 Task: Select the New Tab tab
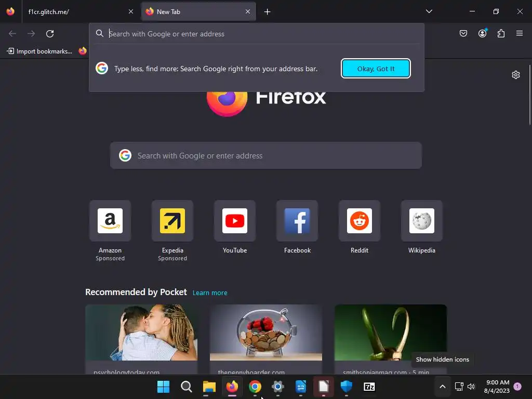coord(198,11)
